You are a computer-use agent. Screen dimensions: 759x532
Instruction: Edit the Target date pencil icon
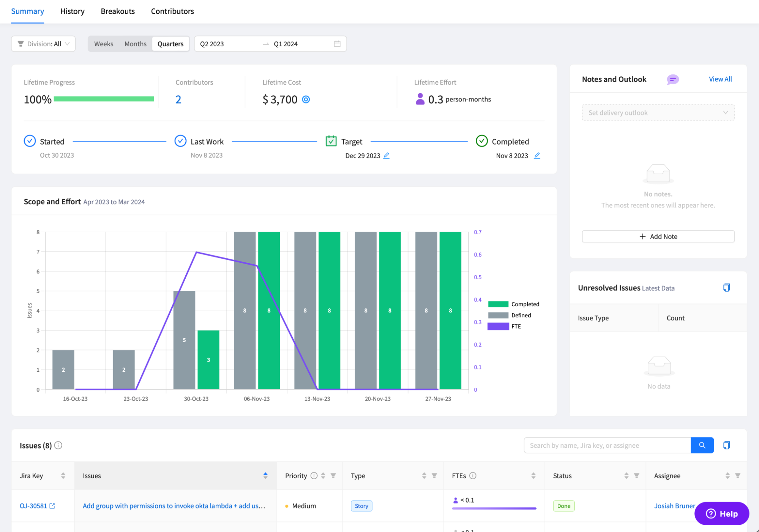coord(386,156)
